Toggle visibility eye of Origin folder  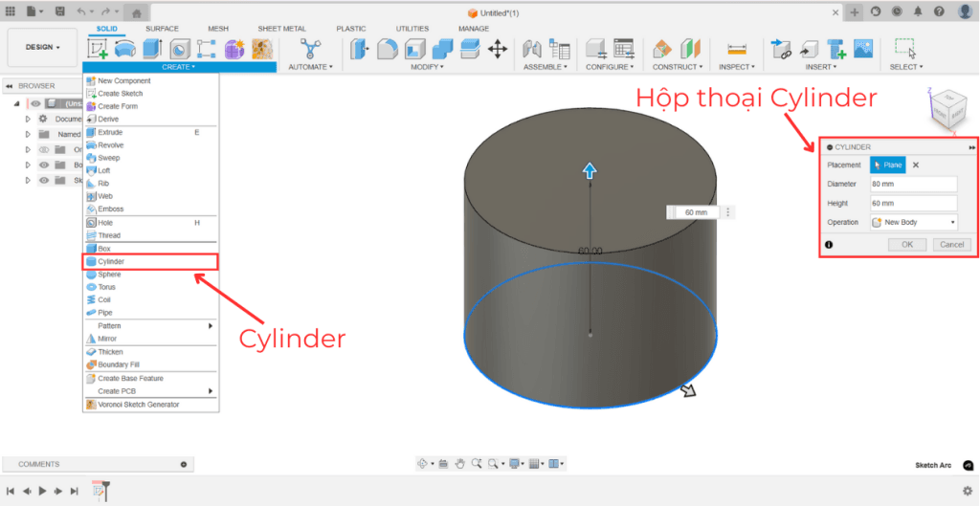(43, 149)
